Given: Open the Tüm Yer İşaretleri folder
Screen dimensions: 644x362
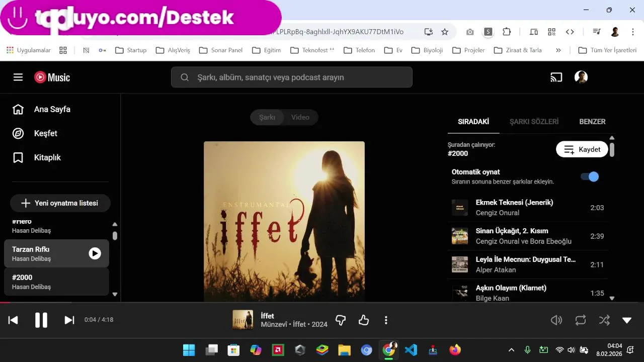Looking at the screenshot, I should [x=607, y=50].
